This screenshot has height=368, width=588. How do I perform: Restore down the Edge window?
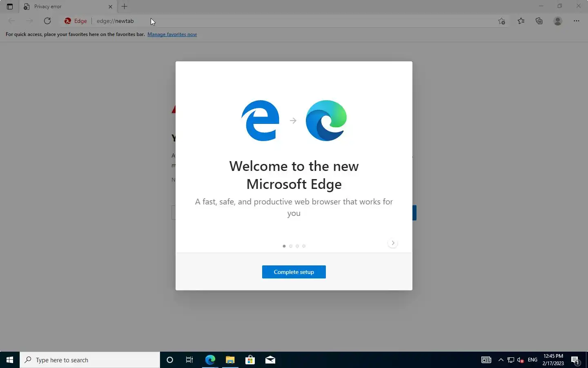560,6
